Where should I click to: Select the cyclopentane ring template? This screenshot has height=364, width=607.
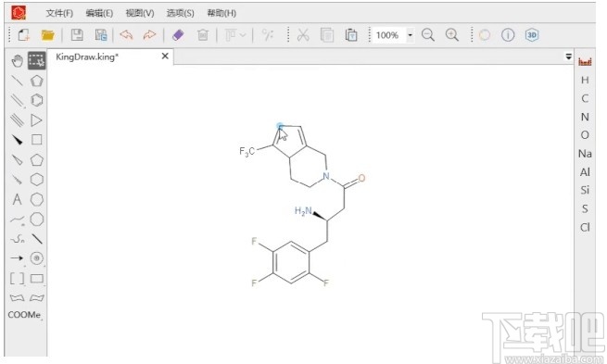click(x=37, y=159)
